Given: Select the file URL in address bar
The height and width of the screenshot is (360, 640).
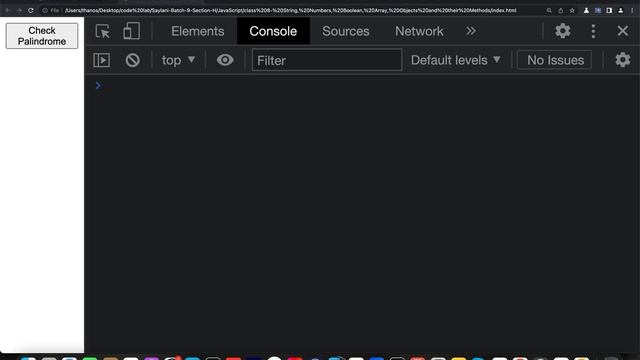Looking at the screenshot, I should (290, 10).
